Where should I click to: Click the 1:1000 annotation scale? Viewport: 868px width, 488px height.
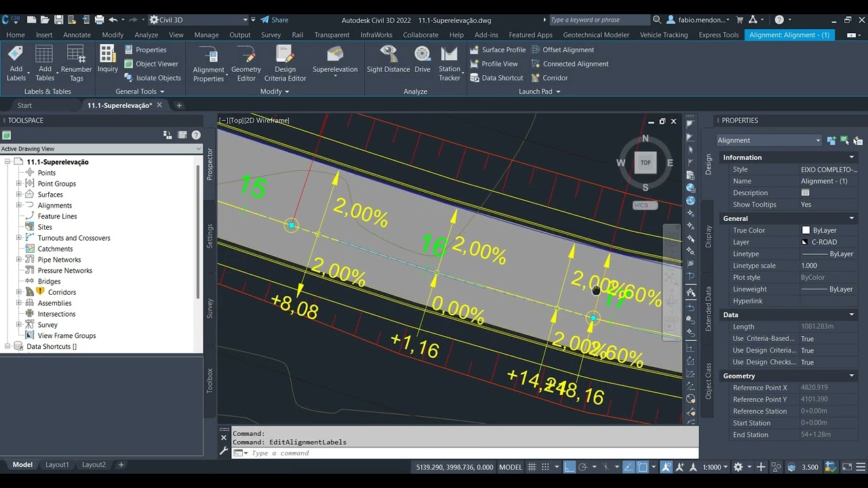715,467
